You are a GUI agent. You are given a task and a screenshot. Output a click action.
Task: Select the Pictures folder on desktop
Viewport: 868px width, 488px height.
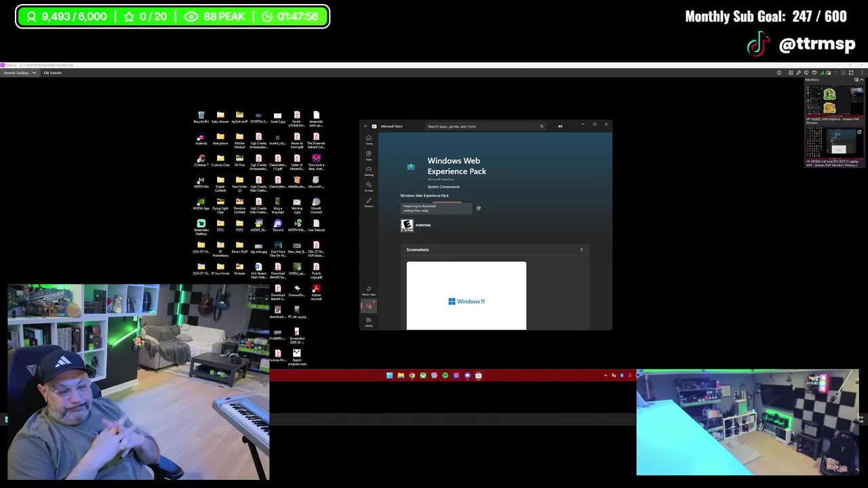(x=239, y=269)
